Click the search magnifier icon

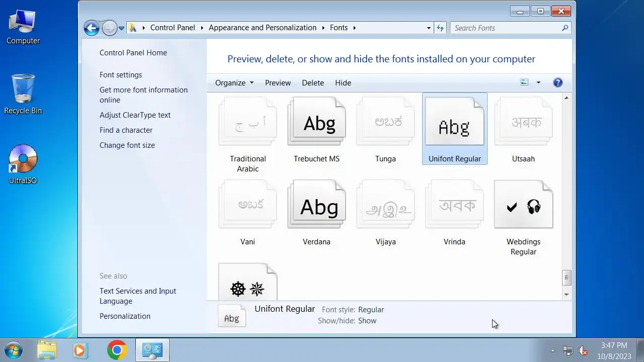pyautogui.click(x=565, y=28)
